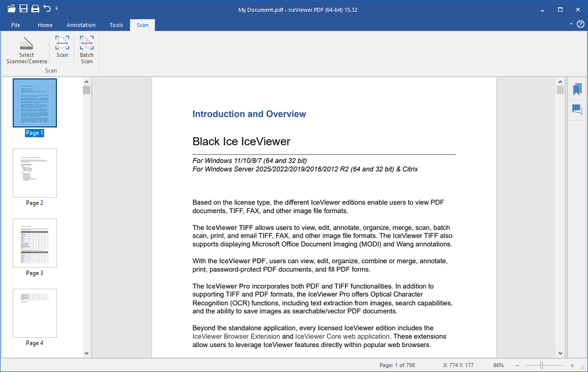Open a file using the folder icon
This screenshot has height=372, width=588.
coord(11,8)
